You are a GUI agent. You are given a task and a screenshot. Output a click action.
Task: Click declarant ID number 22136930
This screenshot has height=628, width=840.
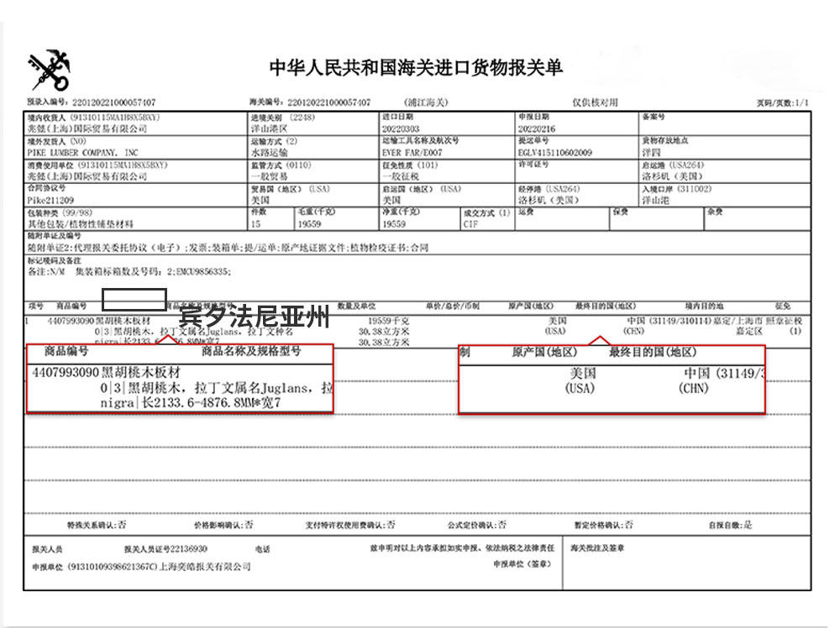pos(190,548)
